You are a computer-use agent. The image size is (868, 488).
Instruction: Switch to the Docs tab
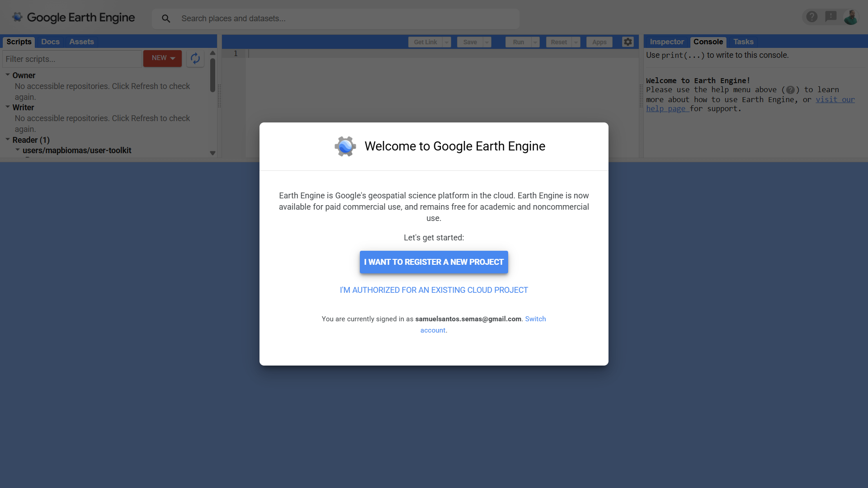coord(50,42)
